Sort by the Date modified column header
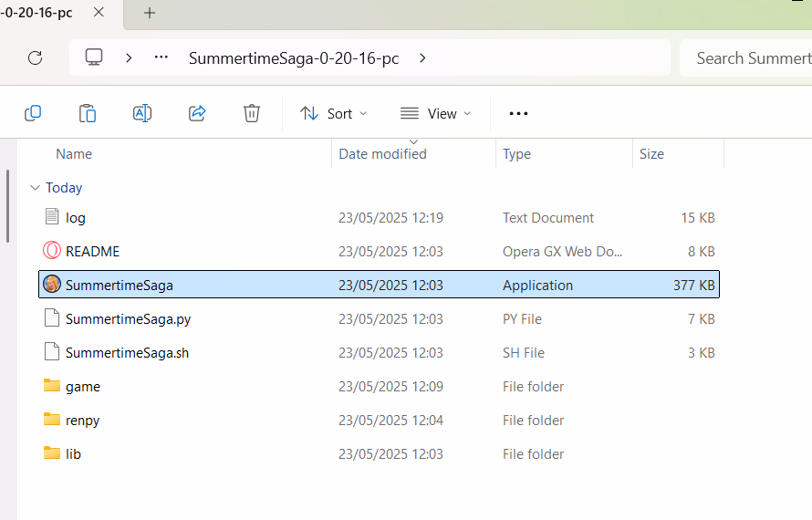Viewport: 812px width, 520px height. pos(382,154)
